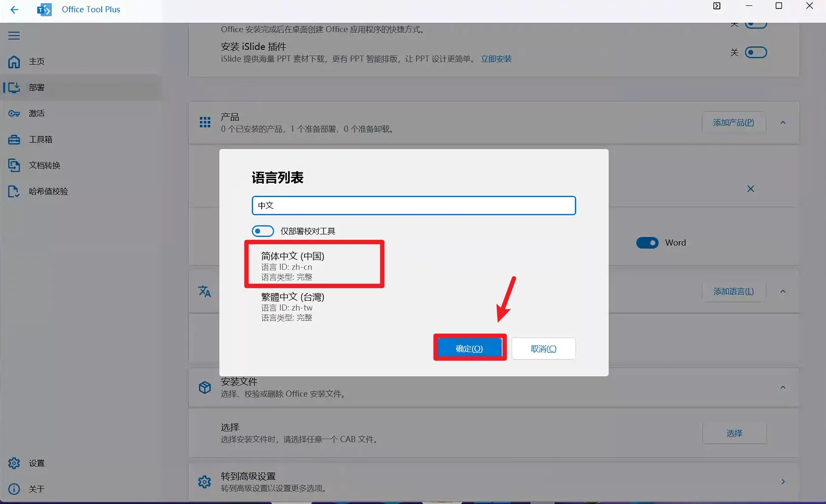The image size is (826, 504).
Task: Click the 中文 language search field
Action: click(x=414, y=205)
